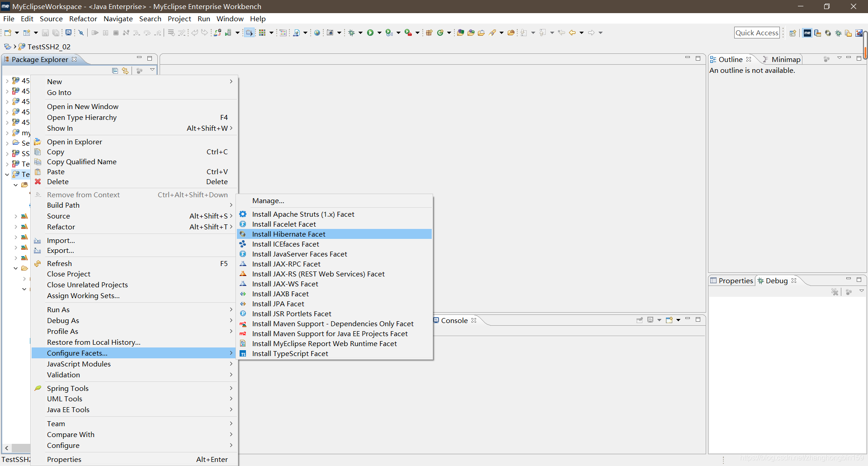868x466 pixels.
Task: Click the Pin Console icon
Action: [640, 320]
